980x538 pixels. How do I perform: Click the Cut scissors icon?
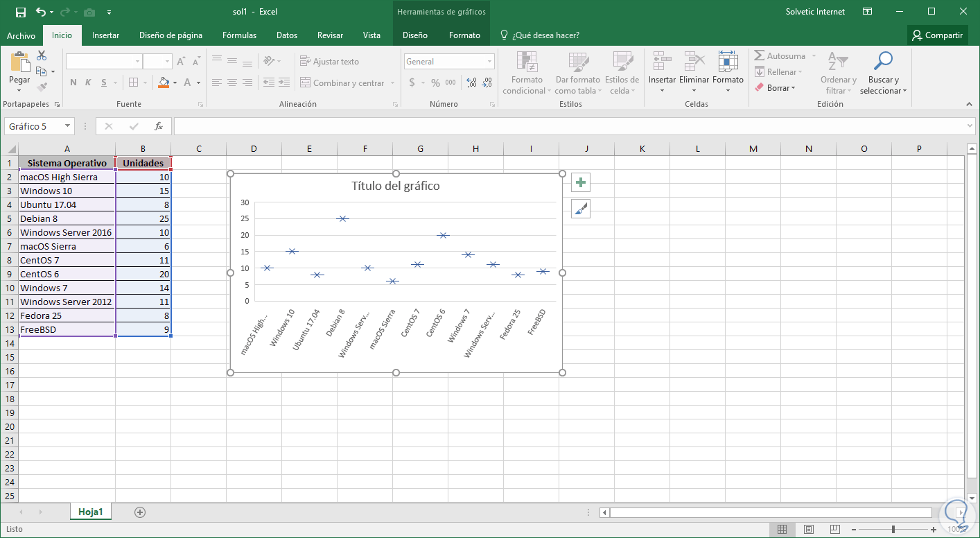(x=42, y=55)
